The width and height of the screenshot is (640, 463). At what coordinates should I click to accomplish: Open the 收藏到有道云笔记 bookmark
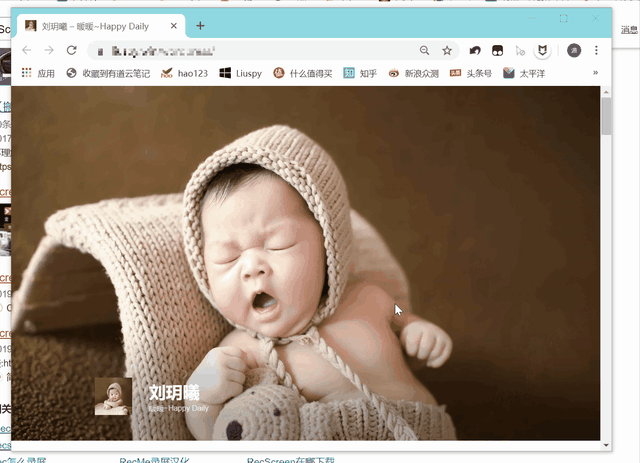click(108, 73)
